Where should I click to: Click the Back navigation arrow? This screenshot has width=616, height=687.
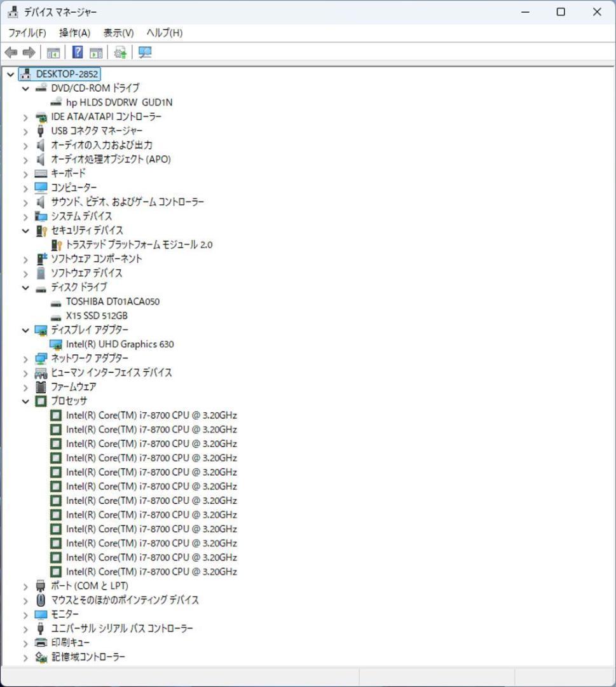10,52
